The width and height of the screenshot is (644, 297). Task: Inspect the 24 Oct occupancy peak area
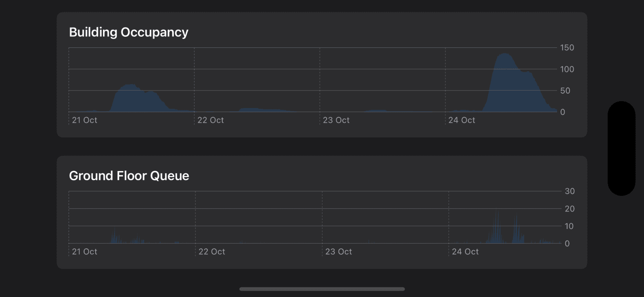505,83
